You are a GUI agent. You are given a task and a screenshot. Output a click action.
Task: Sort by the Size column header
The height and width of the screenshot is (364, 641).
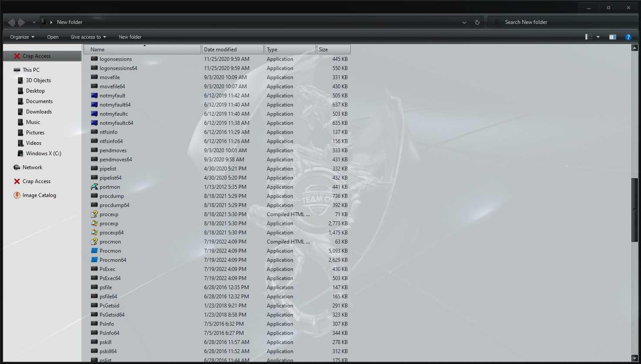(x=334, y=50)
